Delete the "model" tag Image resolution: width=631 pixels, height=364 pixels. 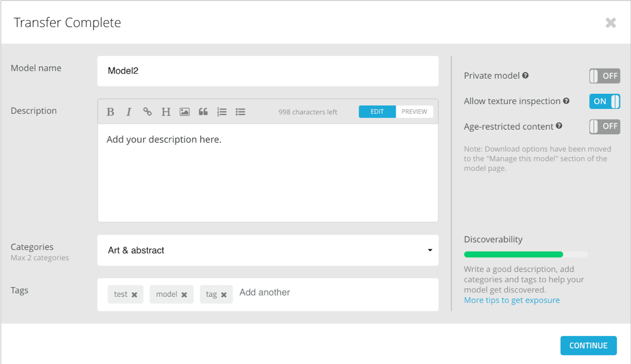[184, 295]
